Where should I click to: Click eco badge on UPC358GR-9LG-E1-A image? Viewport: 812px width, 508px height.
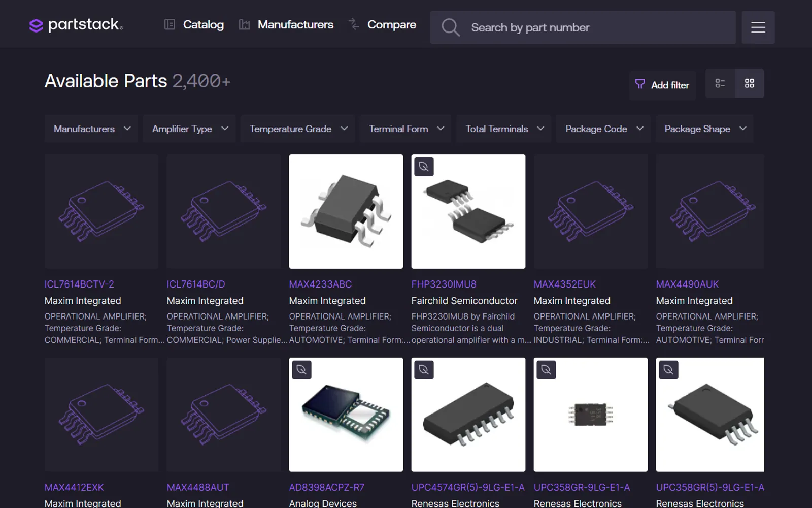click(546, 370)
